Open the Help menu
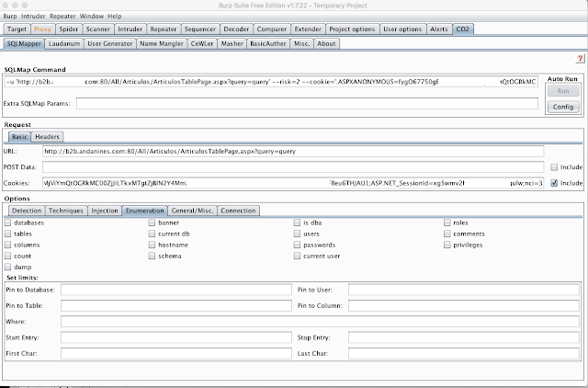 (x=114, y=17)
